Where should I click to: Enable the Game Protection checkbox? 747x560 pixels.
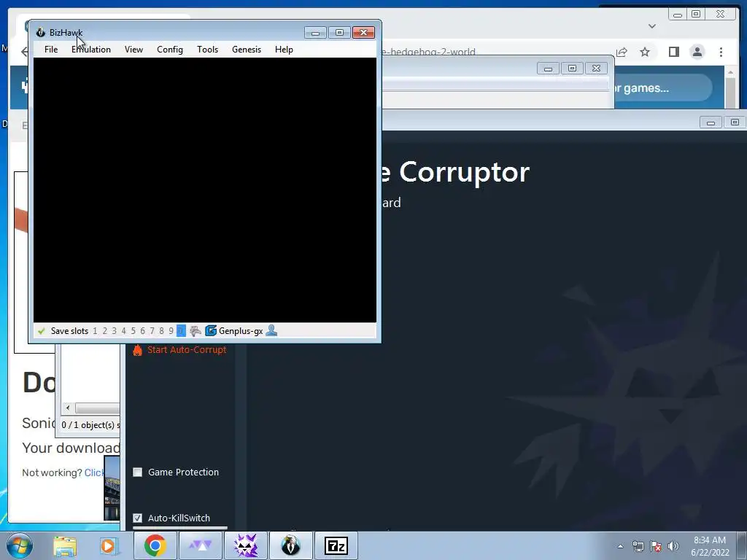138,472
